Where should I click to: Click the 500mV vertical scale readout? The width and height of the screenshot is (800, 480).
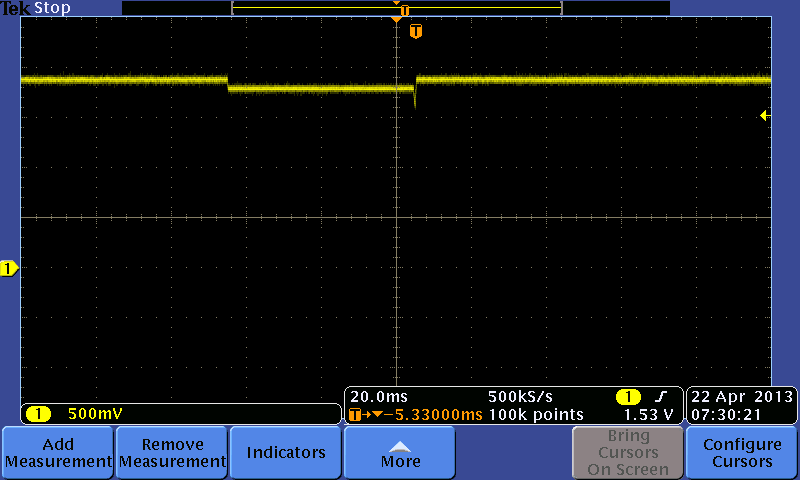pos(95,414)
